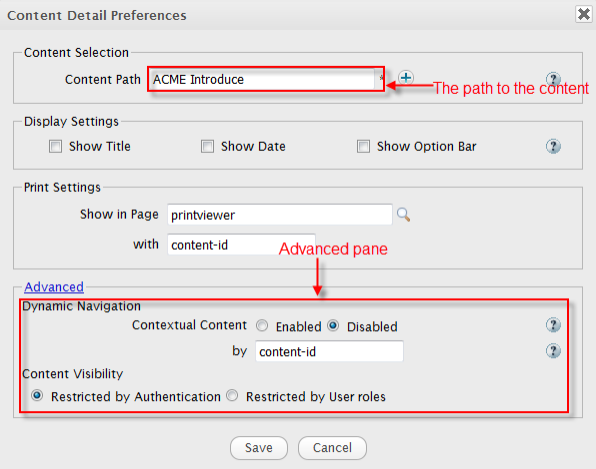Screen dimensions: 596x469
Task: Open help icon in Content Selection section
Action: 553,79
